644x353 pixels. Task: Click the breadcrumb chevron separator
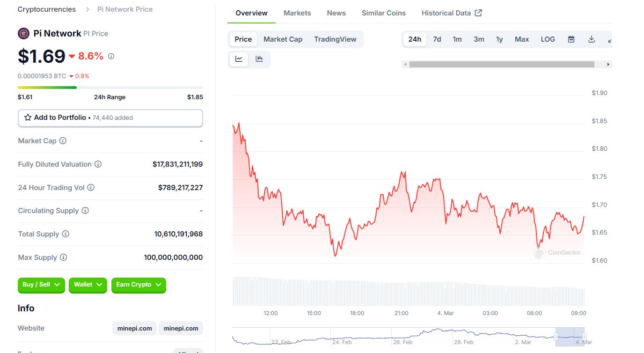[88, 9]
